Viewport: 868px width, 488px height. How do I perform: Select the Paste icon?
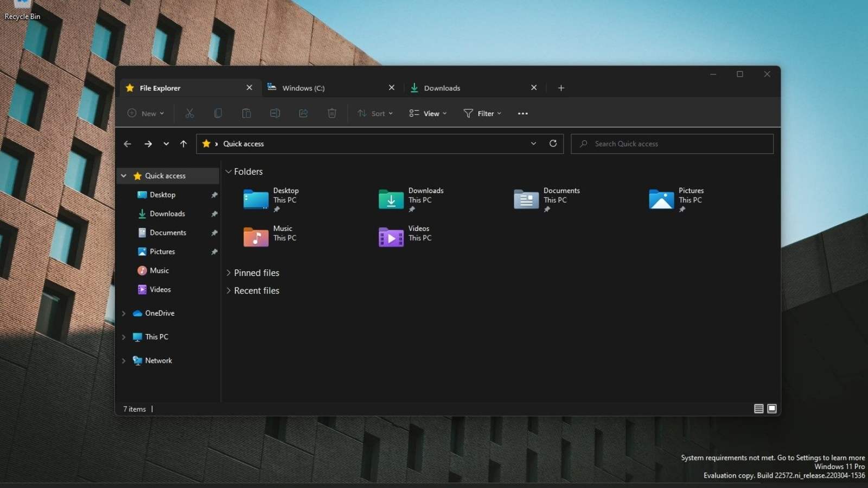coord(246,113)
